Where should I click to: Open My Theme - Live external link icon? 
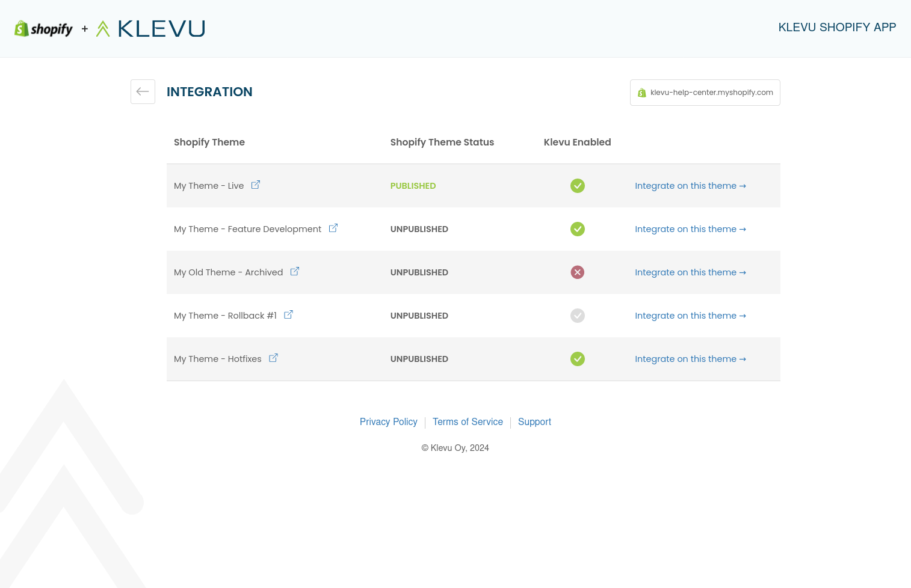click(x=256, y=185)
